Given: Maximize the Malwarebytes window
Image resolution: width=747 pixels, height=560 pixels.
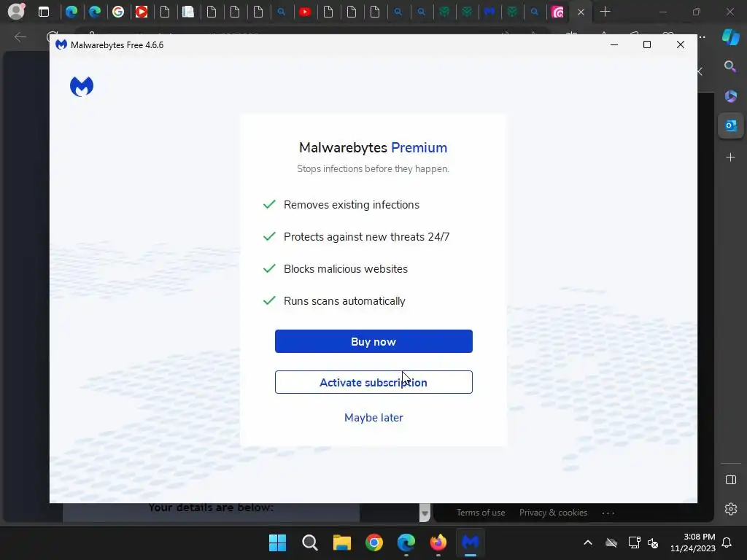Looking at the screenshot, I should (x=647, y=44).
